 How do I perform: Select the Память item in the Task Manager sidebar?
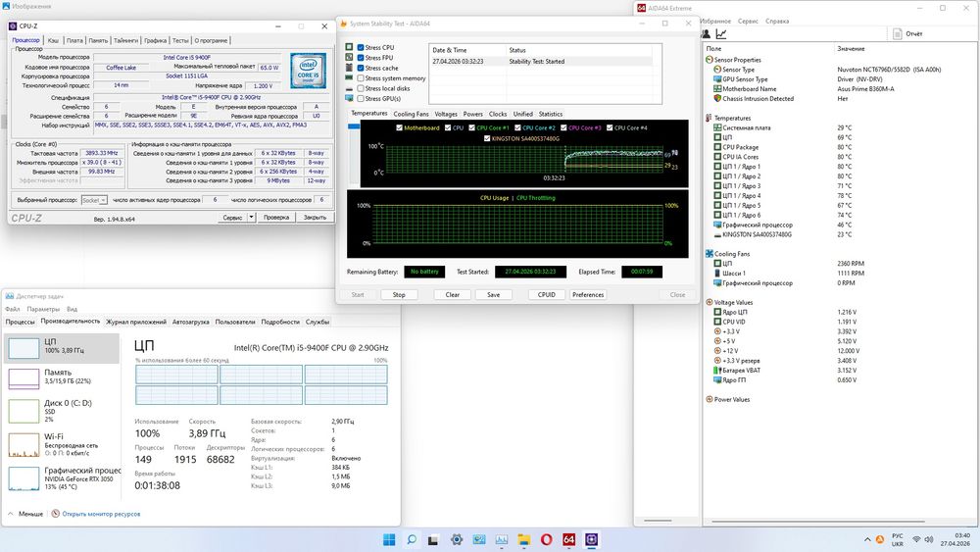(x=61, y=377)
